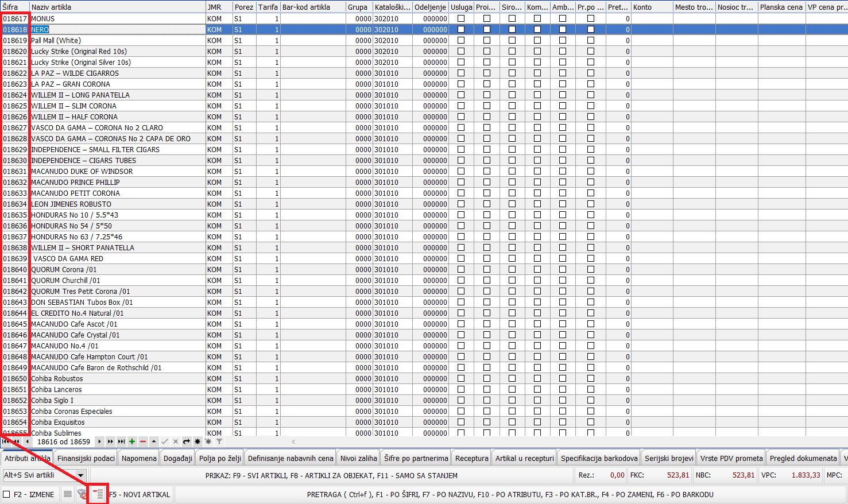Click the green plus add-record icon
The image size is (848, 504).
[132, 441]
